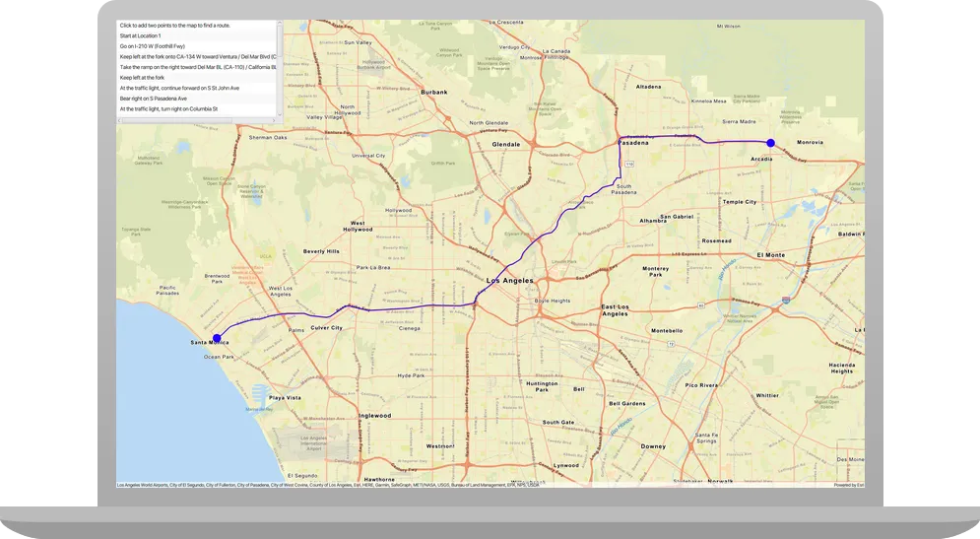The height and width of the screenshot is (539, 980).
Task: Click the 'Universal City' map label
Action: 368,155
